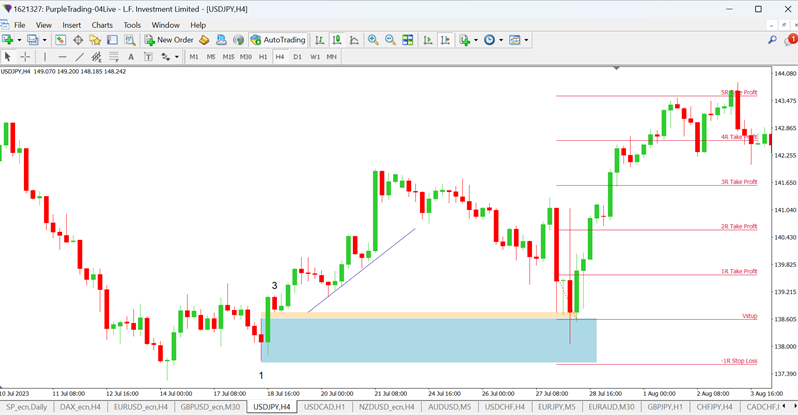
Task: Open the Navigator folder-star icon
Action: pyautogui.click(x=95, y=40)
